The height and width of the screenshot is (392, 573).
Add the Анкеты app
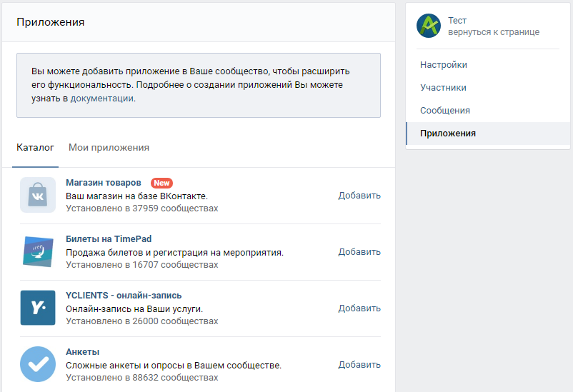tap(359, 365)
